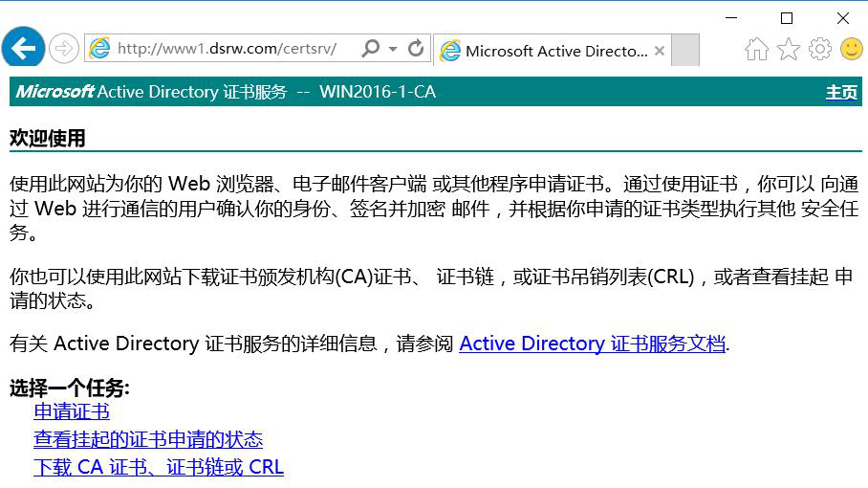Close the Microsoft Active Directory tab
The width and height of the screenshot is (868, 488).
coord(660,51)
